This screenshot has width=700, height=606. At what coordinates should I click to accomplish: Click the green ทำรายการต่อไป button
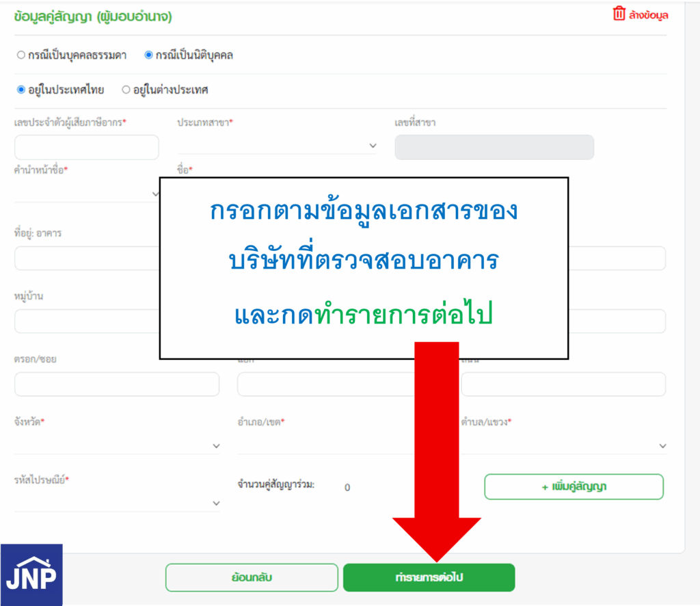[429, 577]
